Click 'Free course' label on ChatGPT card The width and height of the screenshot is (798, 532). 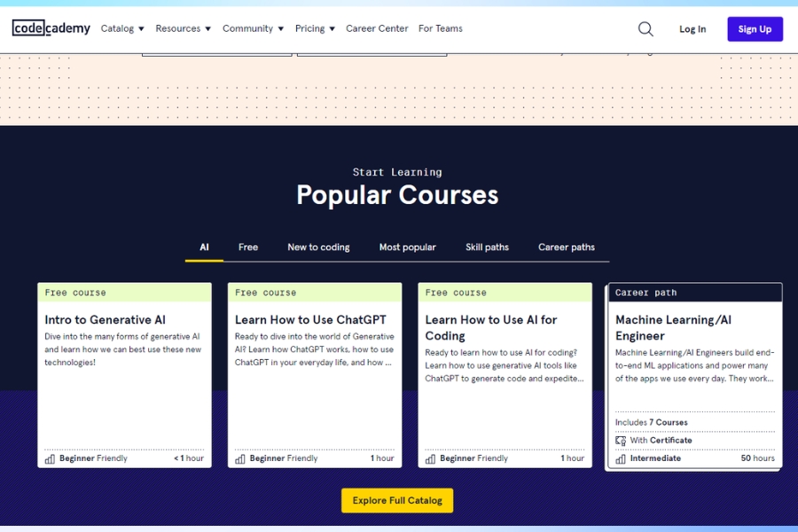click(266, 293)
